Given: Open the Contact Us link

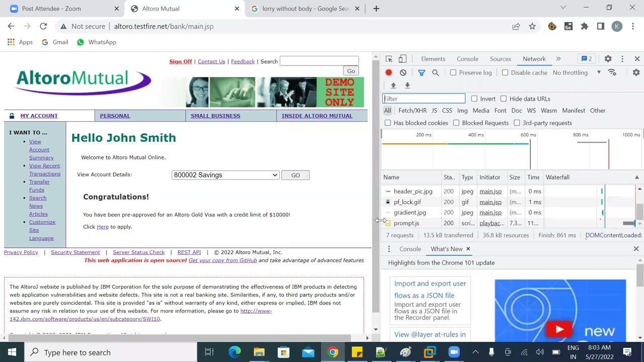Looking at the screenshot, I should (x=211, y=61).
